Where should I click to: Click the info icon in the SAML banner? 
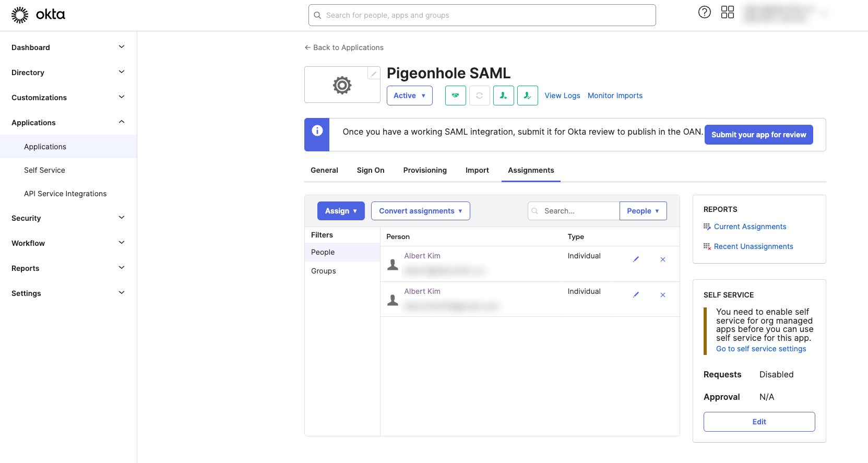(x=317, y=130)
